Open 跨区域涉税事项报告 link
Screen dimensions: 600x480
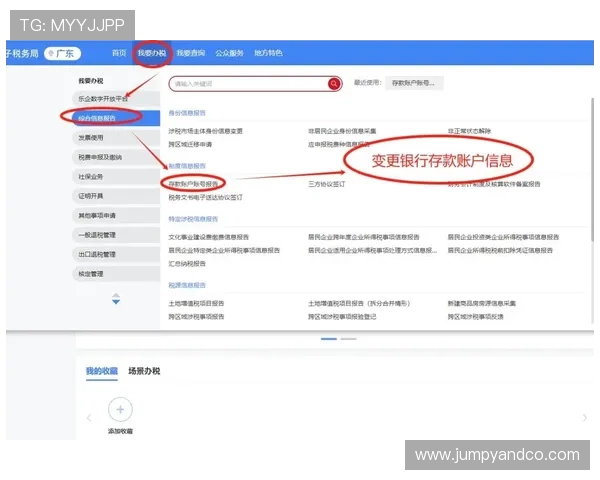(196, 317)
